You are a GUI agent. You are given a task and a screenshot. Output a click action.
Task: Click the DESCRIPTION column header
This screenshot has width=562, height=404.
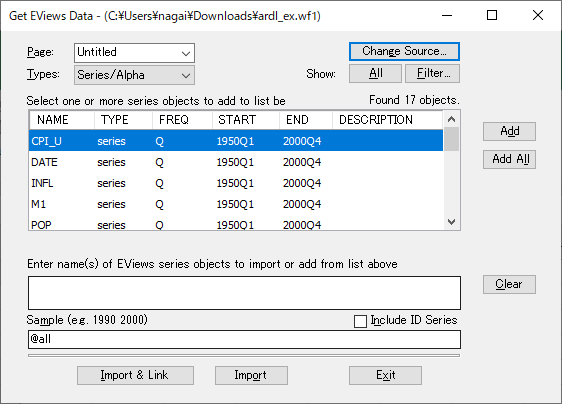click(388, 120)
